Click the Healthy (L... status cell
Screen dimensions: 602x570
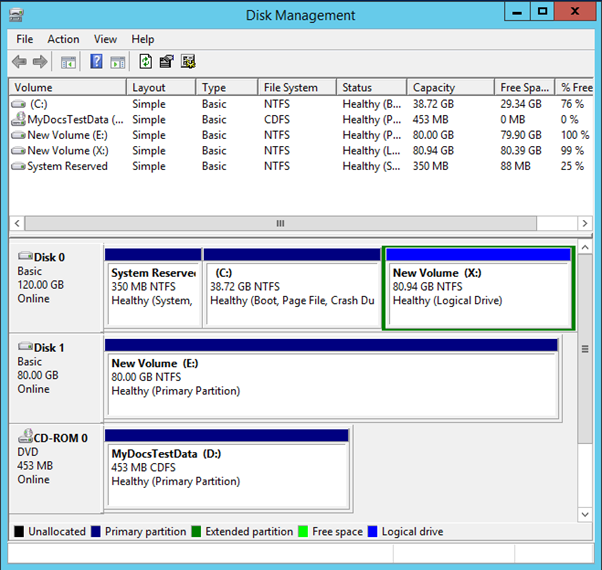371,150
